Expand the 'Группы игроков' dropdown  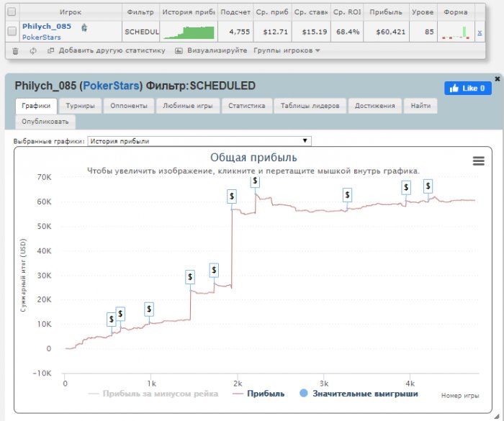point(287,50)
